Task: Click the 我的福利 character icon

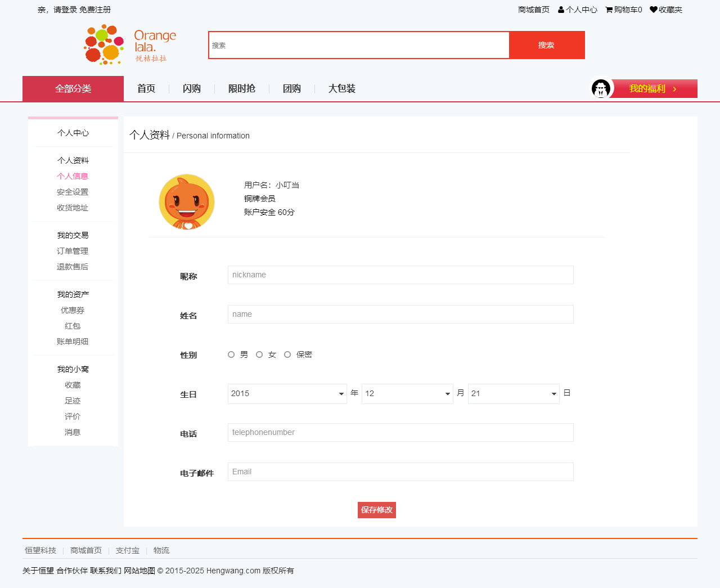Action: coord(601,88)
